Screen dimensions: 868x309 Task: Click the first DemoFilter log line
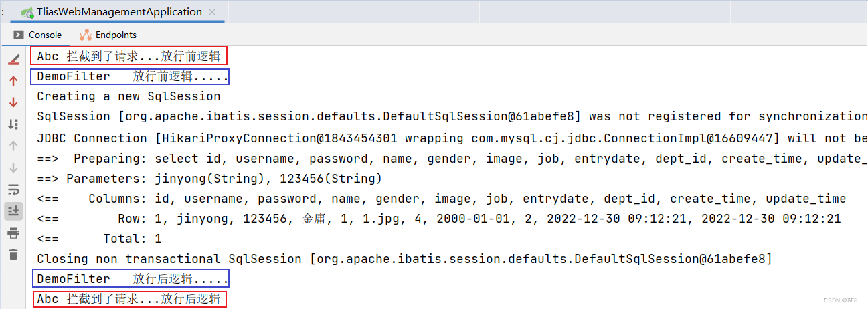click(133, 76)
